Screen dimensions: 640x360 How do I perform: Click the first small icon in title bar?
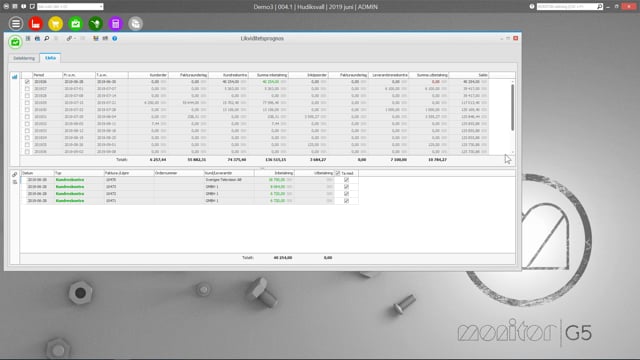(x=6, y=7)
